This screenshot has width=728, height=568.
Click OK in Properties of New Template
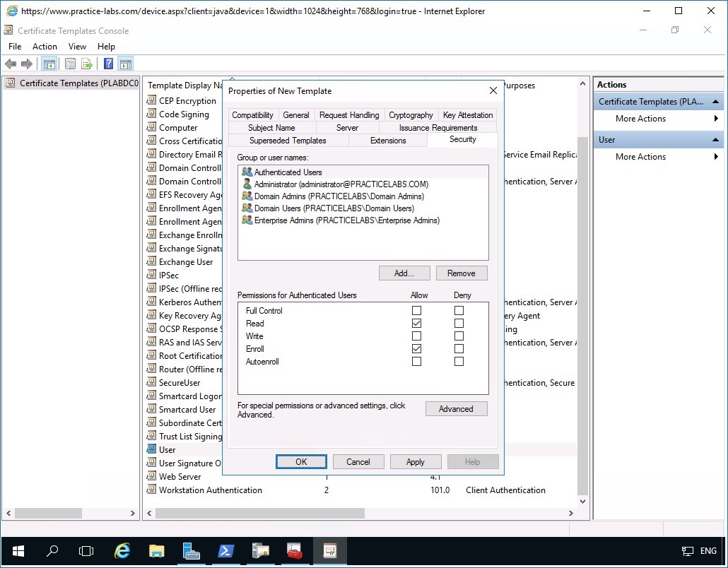point(301,462)
